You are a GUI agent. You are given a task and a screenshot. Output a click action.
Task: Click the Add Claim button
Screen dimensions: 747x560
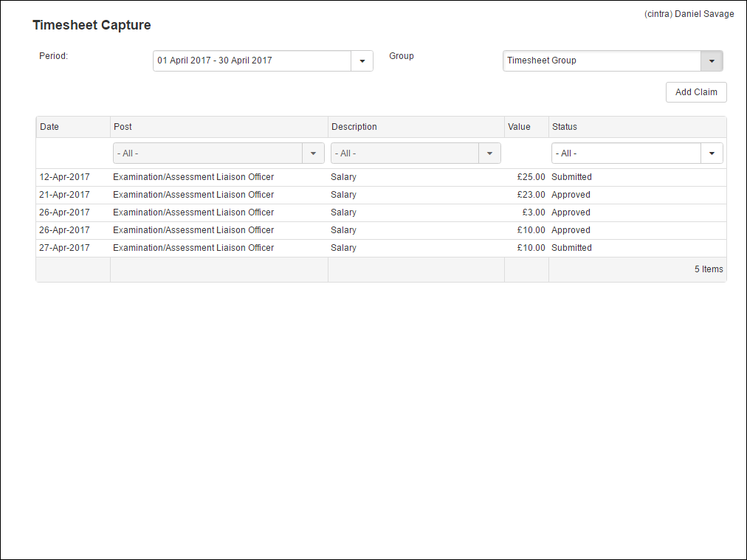696,92
